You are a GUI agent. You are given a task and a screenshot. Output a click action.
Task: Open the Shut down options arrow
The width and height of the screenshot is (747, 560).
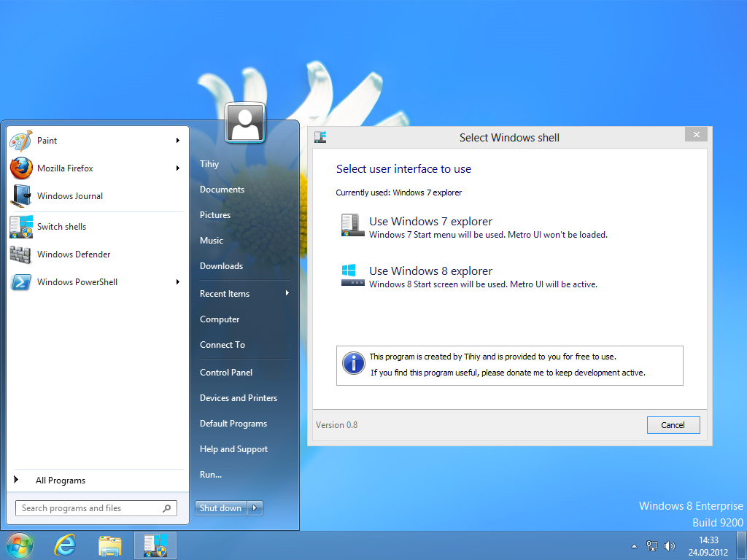tap(255, 508)
